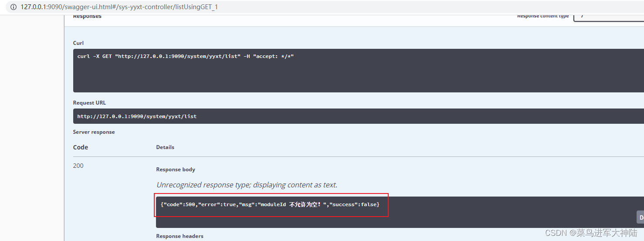Click the 'Unrecognized response type' message
Viewport: 644px width, 241px height.
[x=247, y=185]
